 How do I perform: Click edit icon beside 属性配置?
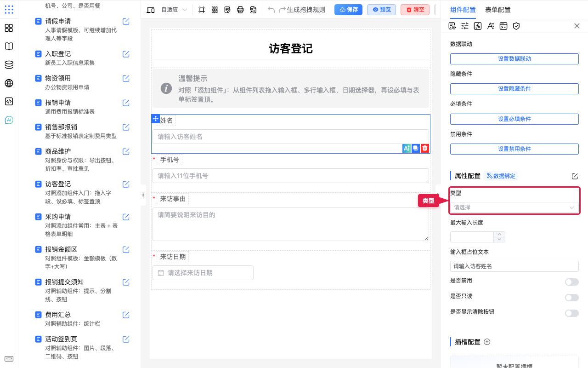(x=575, y=176)
